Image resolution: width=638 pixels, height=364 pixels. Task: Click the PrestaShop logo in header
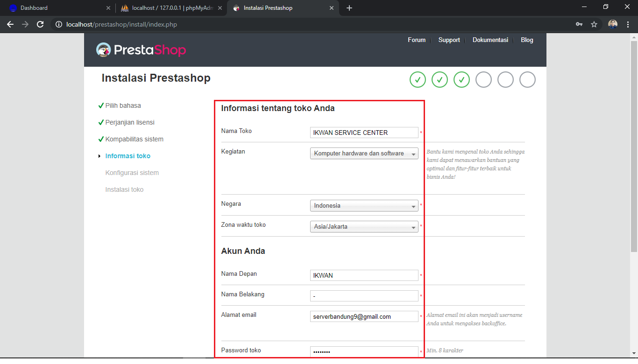pyautogui.click(x=141, y=50)
